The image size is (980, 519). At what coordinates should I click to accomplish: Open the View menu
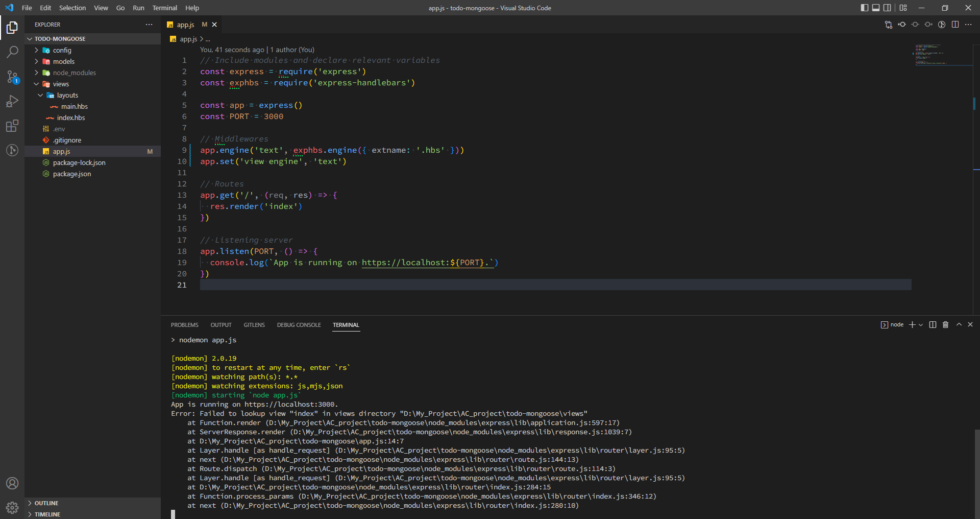[101, 8]
